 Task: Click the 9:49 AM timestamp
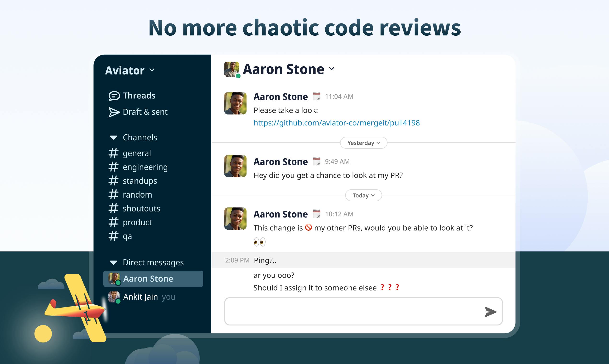tap(337, 161)
